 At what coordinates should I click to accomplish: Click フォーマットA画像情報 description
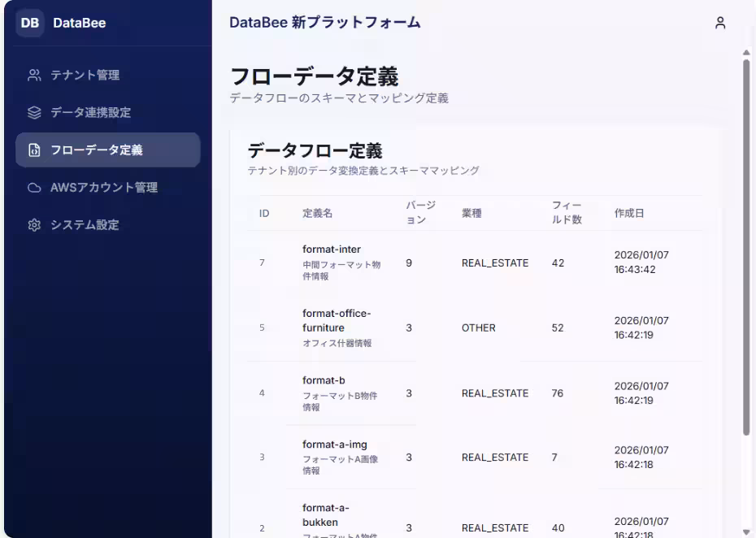click(x=340, y=465)
